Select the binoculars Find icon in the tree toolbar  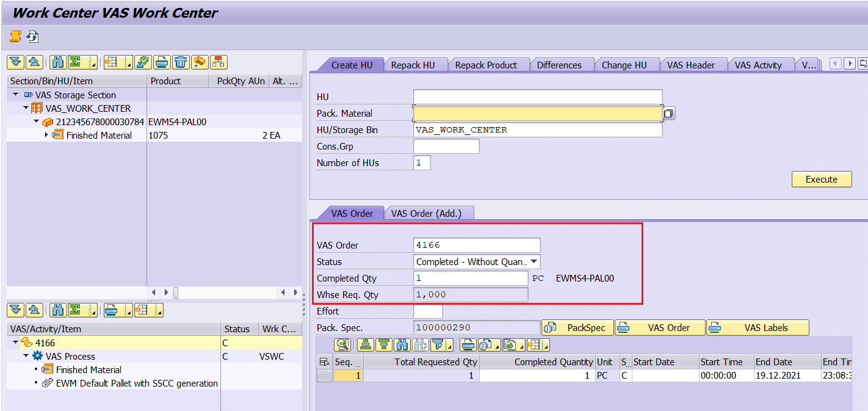pyautogui.click(x=57, y=62)
